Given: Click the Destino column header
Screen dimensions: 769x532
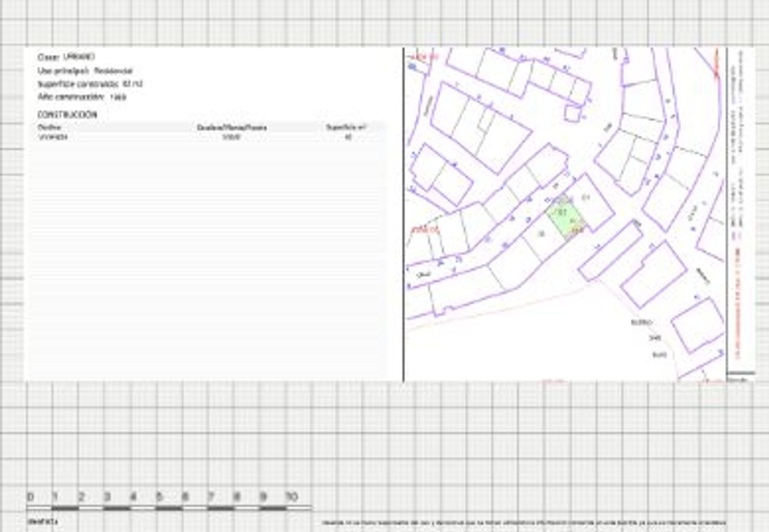Looking at the screenshot, I should 50,127.
